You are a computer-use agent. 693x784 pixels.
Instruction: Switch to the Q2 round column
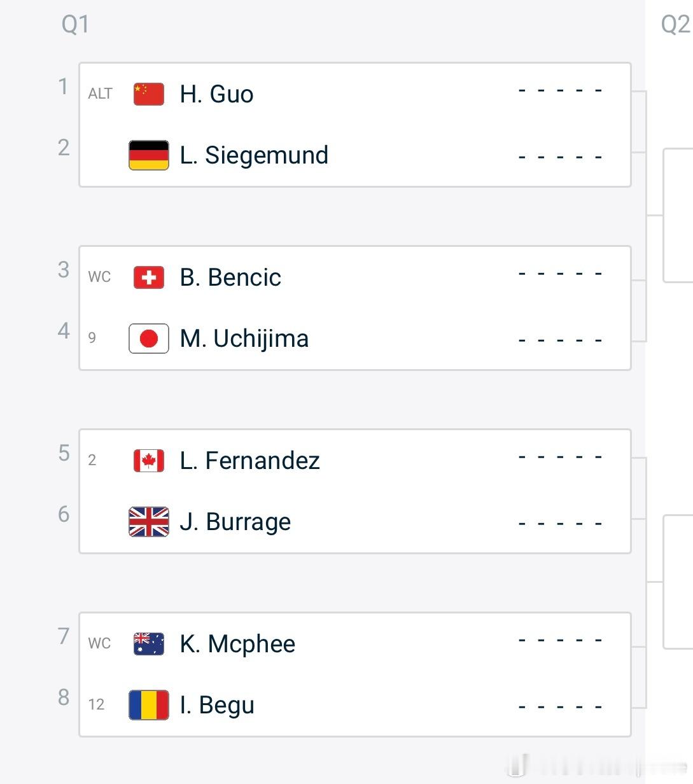[676, 24]
